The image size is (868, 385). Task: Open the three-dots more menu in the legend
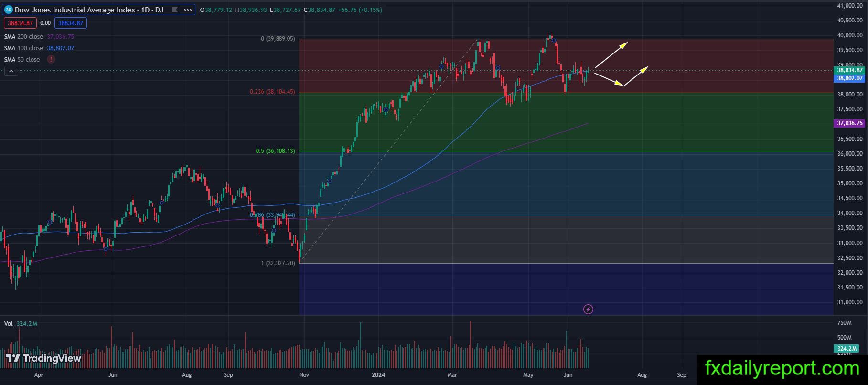(x=188, y=10)
